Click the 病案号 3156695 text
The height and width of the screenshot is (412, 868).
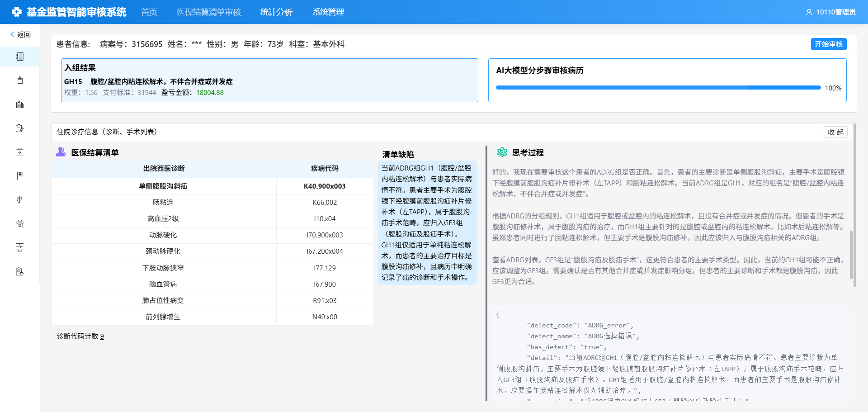coord(131,44)
